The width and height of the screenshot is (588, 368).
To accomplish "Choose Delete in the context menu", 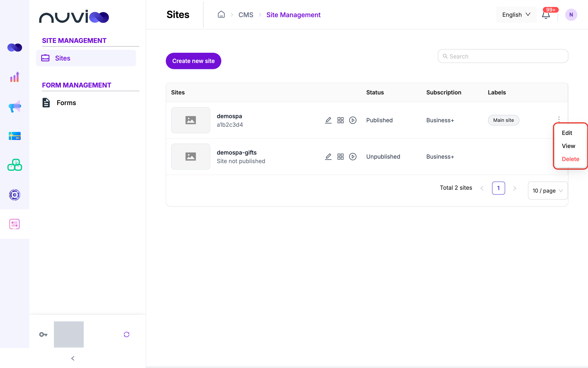I will coord(570,159).
